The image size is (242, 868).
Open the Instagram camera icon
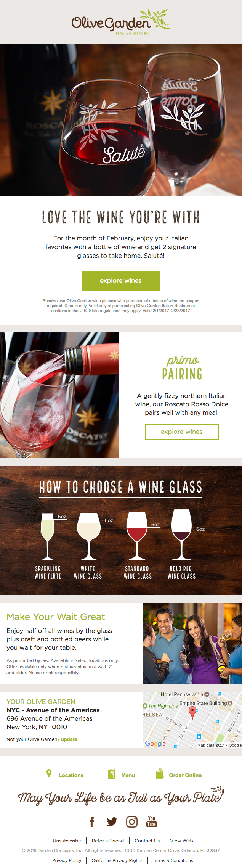click(132, 821)
